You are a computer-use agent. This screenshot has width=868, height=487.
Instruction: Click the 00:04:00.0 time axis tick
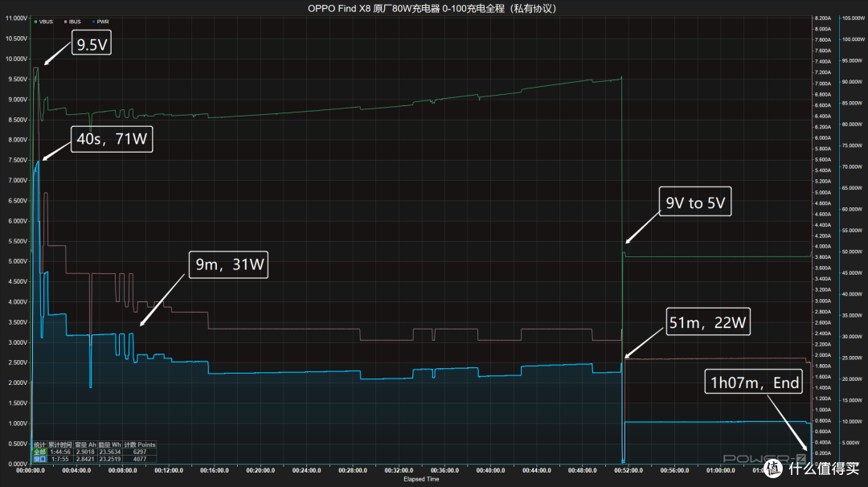click(x=76, y=470)
